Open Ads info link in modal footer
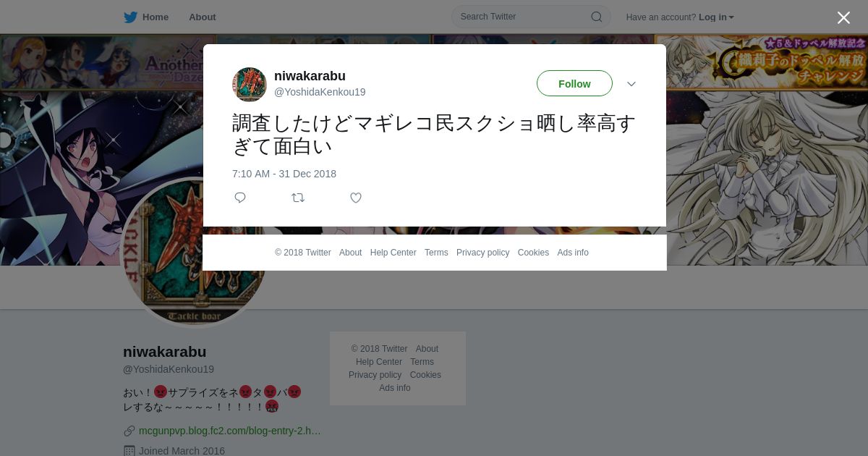 [573, 253]
